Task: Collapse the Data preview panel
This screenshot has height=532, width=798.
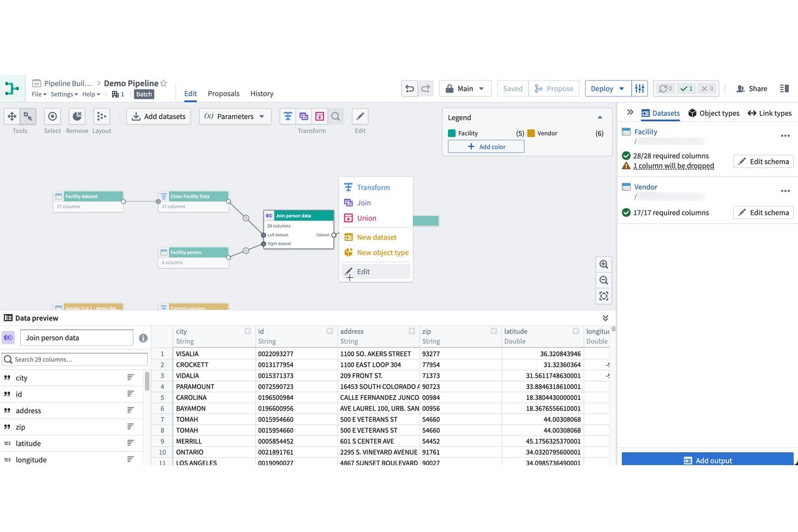Action: (x=606, y=318)
